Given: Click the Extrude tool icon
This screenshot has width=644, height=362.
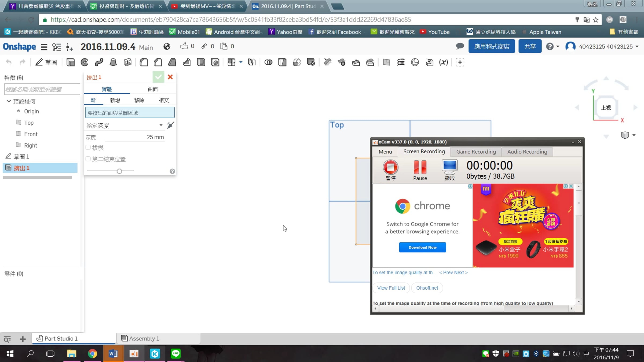Looking at the screenshot, I should coord(71,62).
